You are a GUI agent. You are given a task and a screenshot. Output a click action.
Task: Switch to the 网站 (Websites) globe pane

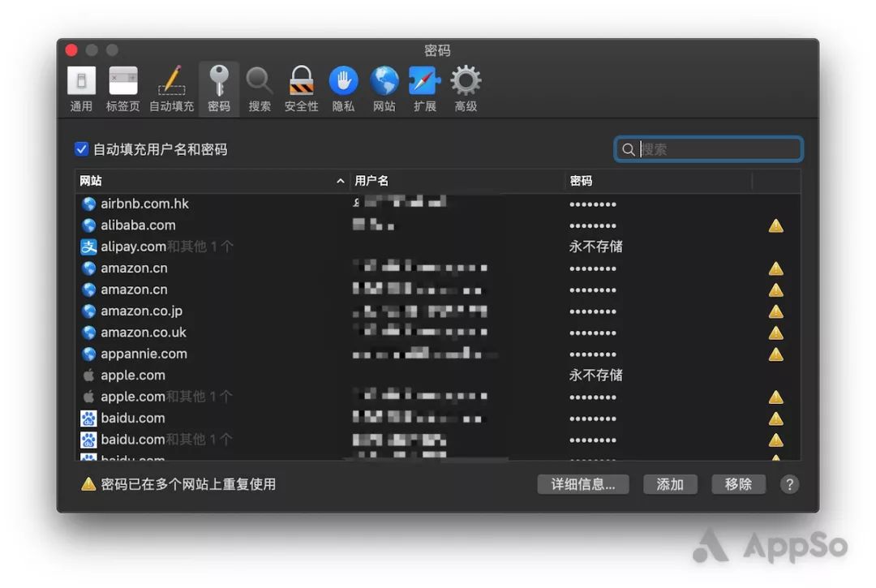384,89
